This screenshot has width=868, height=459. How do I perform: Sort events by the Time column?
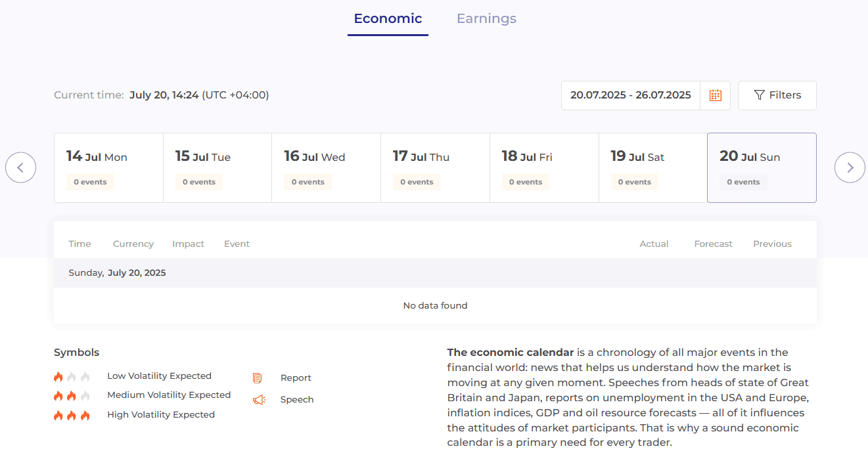79,244
